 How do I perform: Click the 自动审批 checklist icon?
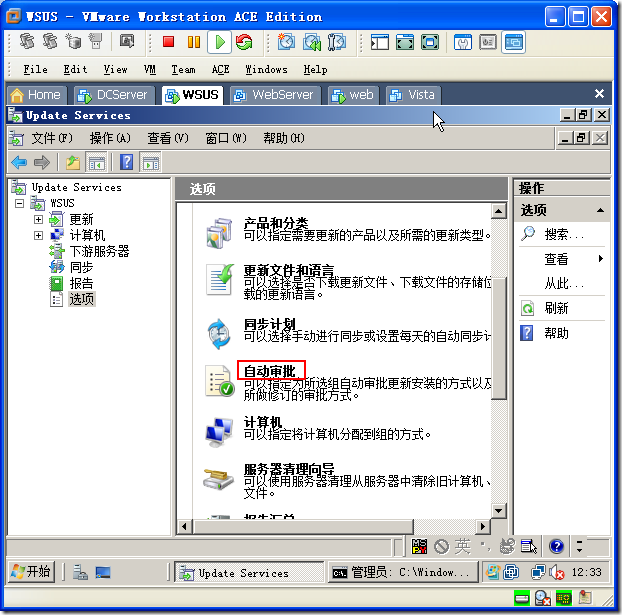click(x=219, y=381)
